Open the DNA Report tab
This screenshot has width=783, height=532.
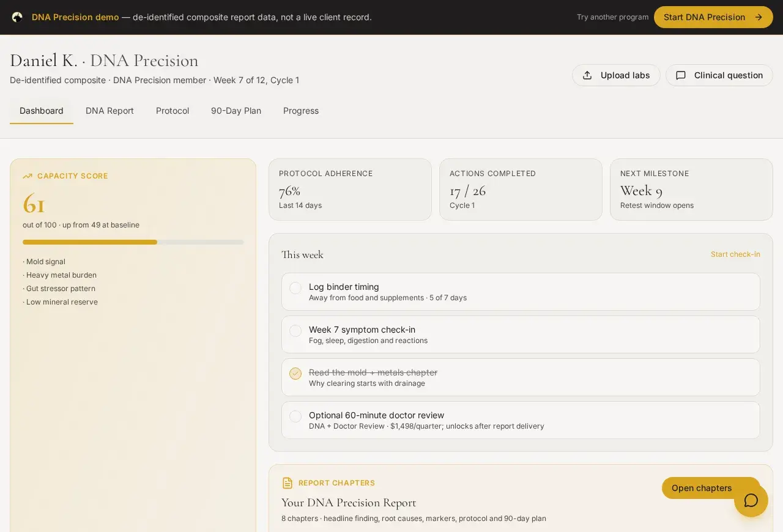tap(109, 111)
